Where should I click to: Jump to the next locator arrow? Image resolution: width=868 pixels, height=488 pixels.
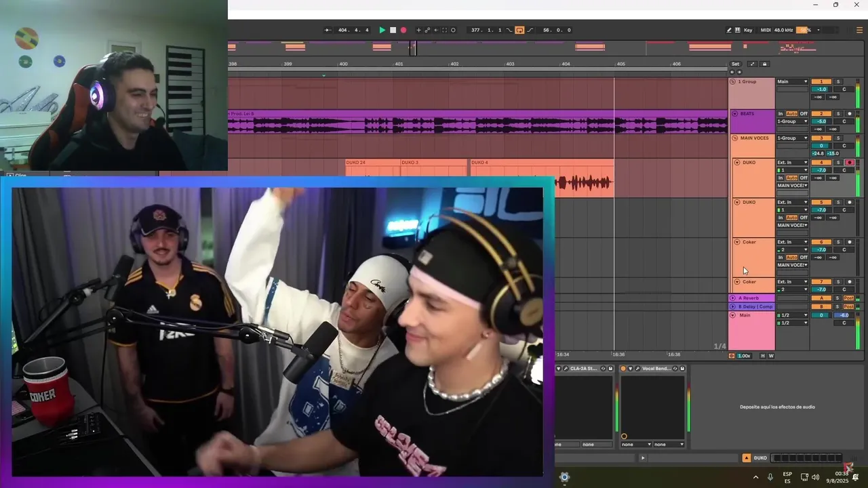739,72
